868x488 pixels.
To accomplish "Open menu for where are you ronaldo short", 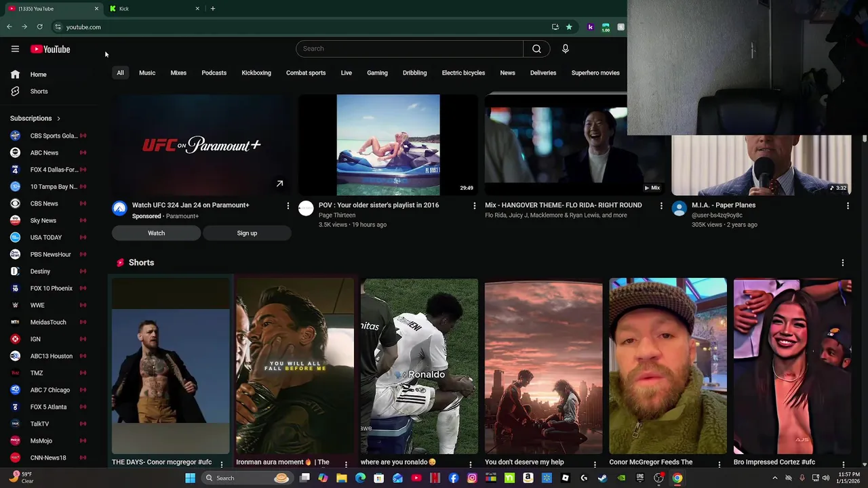I will (x=471, y=464).
